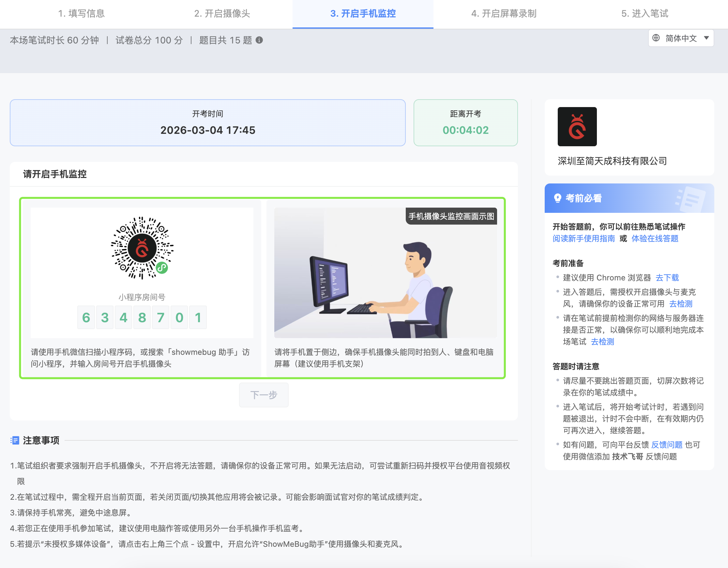The height and width of the screenshot is (568, 728).
Task: Go to the 4. 开启屏幕录制 step tab
Action: [x=503, y=14]
